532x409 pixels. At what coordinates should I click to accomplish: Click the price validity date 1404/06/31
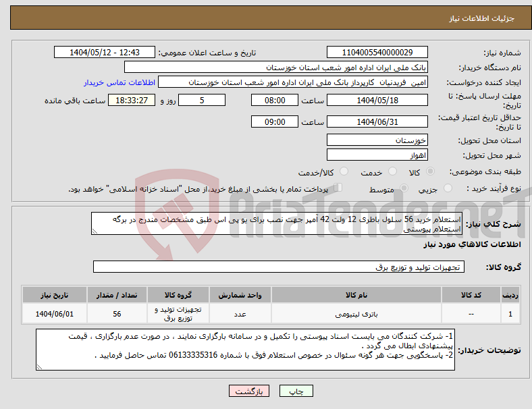click(377, 121)
